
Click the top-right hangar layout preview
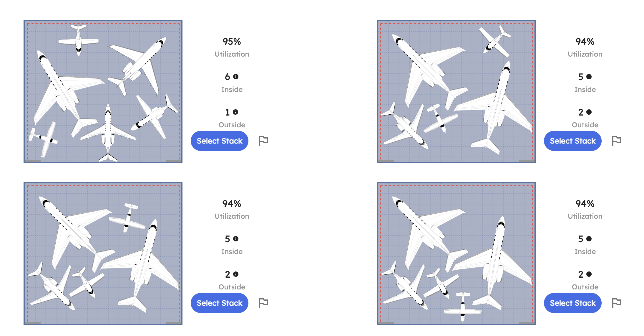coord(456,91)
